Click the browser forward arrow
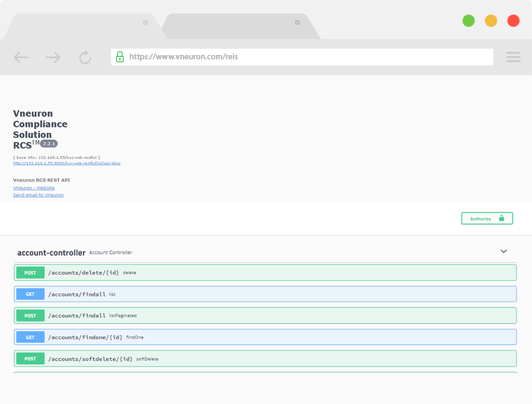Image resolution: width=532 pixels, height=404 pixels. tap(53, 57)
